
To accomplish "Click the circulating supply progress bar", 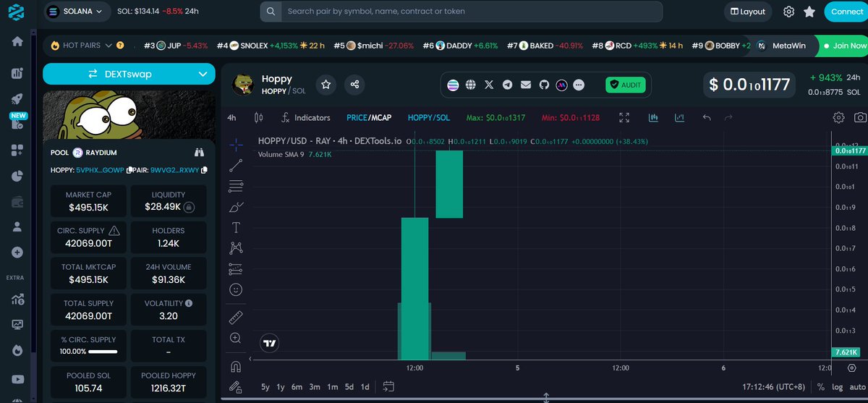I will 103,352.
